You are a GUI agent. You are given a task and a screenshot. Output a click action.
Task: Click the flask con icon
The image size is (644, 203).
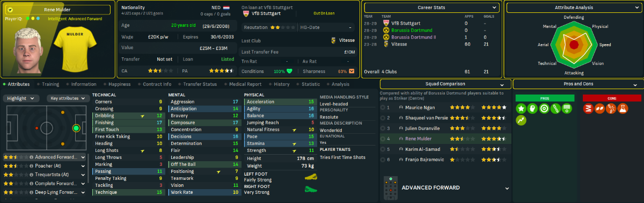pos(623,108)
